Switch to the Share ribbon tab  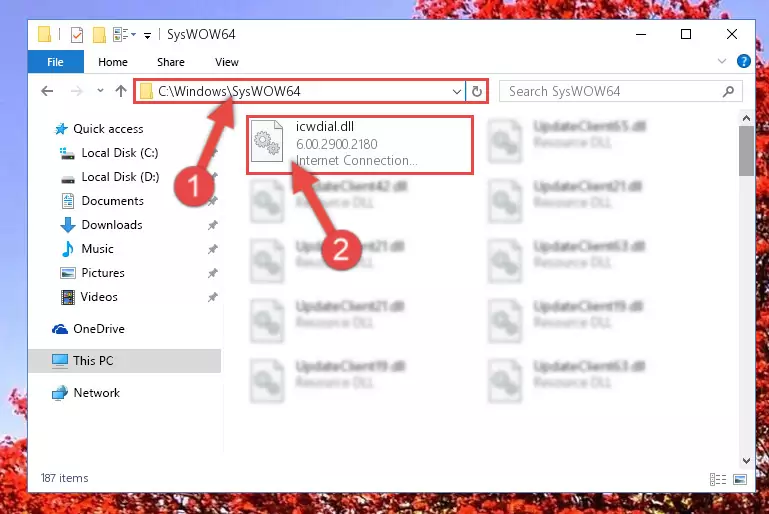coord(171,62)
